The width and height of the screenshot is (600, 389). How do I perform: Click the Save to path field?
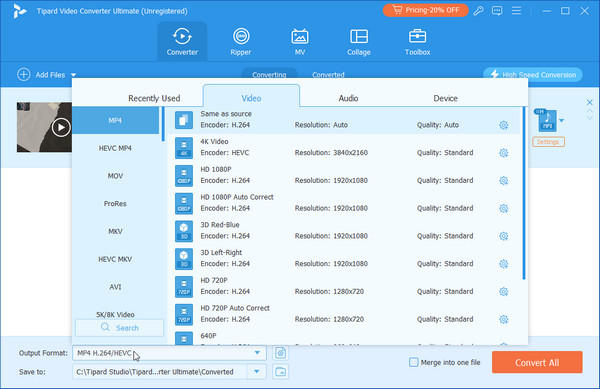click(x=160, y=371)
